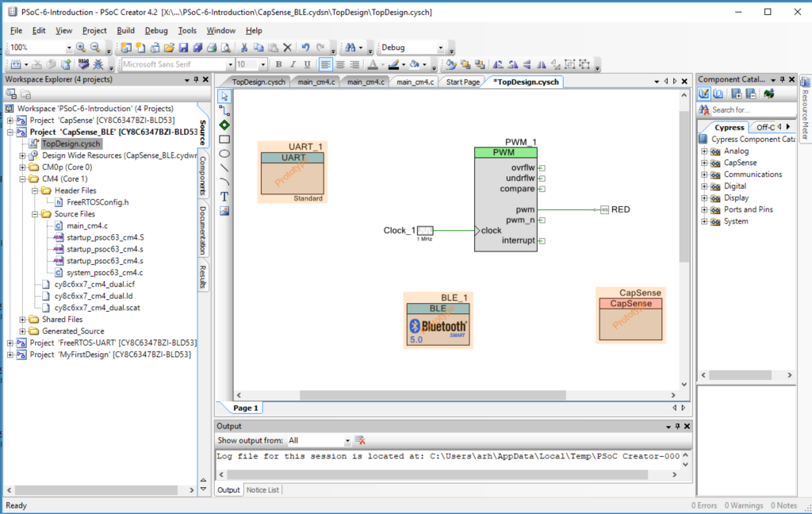Open the Build menu

[x=125, y=31]
